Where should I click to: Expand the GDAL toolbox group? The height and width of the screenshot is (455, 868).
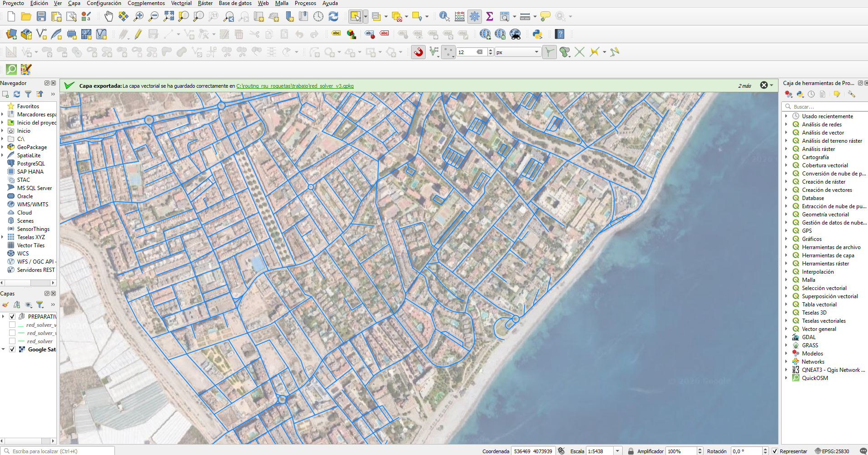[x=786, y=337]
